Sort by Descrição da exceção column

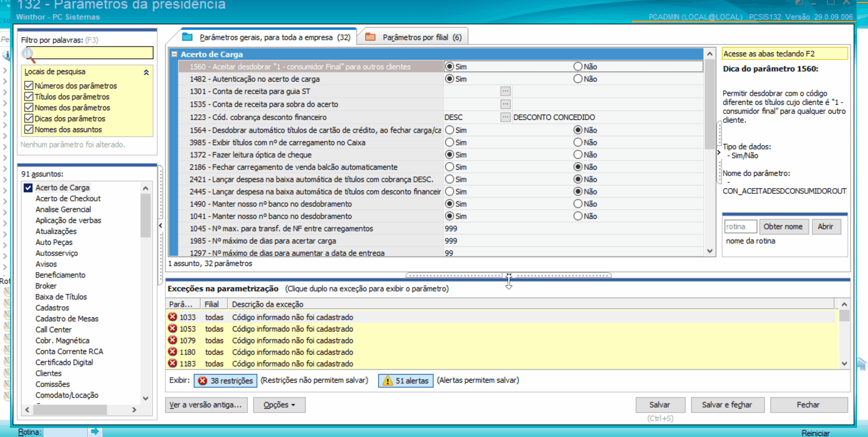click(531, 304)
